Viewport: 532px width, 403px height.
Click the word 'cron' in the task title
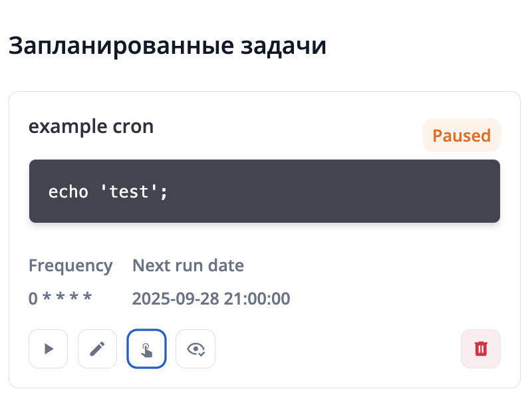pyautogui.click(x=131, y=126)
